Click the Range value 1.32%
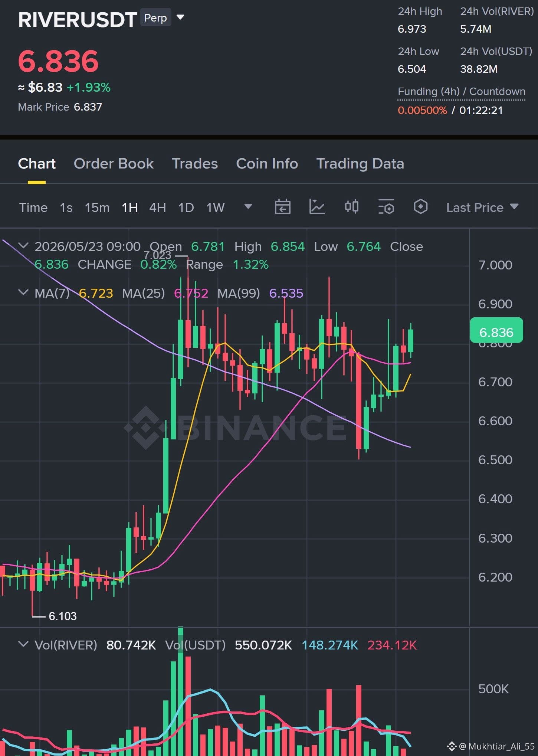The height and width of the screenshot is (756, 538). (250, 264)
